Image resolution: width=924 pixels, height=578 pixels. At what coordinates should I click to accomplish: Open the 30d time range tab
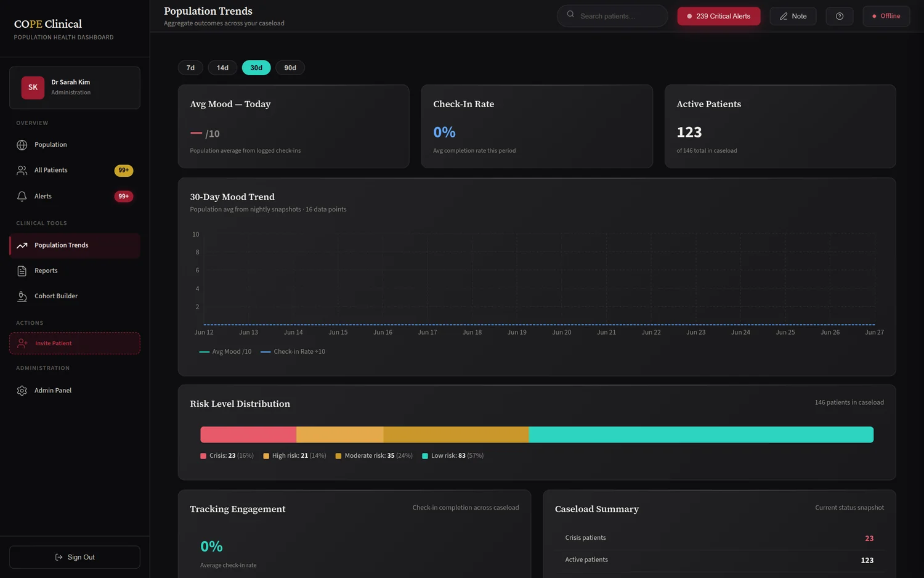point(256,68)
